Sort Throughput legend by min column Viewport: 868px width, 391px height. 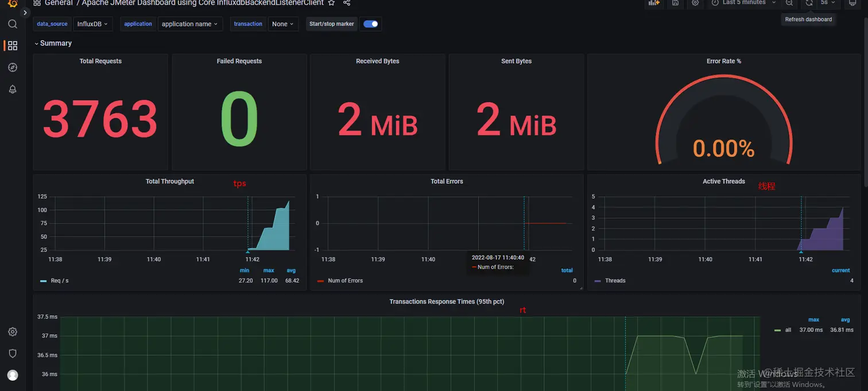point(245,270)
